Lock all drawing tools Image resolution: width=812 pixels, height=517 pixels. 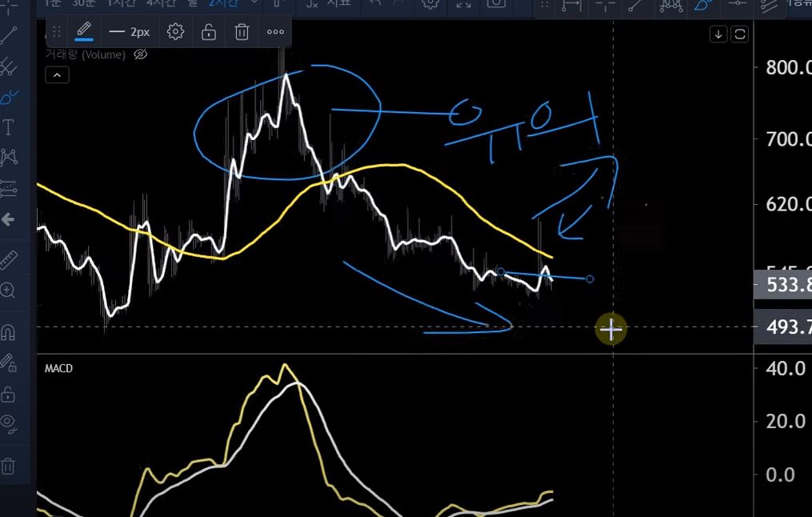8,395
